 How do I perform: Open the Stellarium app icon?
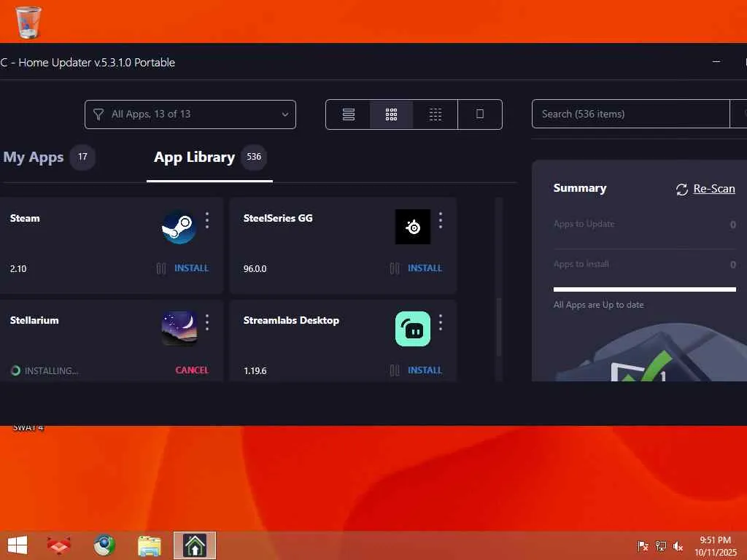[x=179, y=329]
